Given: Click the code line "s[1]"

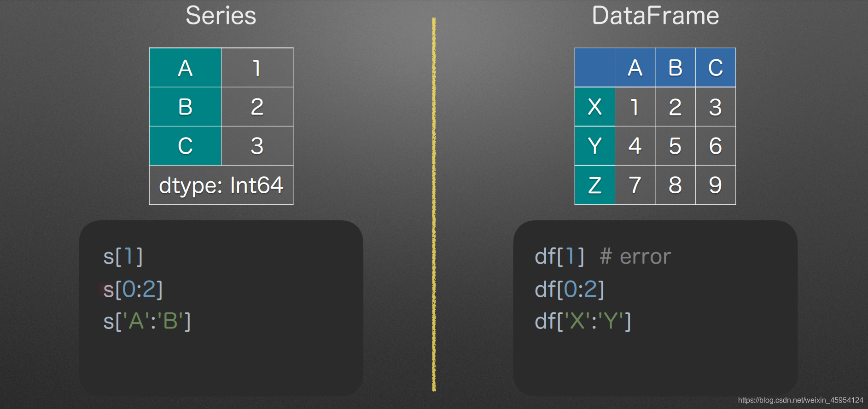Looking at the screenshot, I should [x=123, y=257].
